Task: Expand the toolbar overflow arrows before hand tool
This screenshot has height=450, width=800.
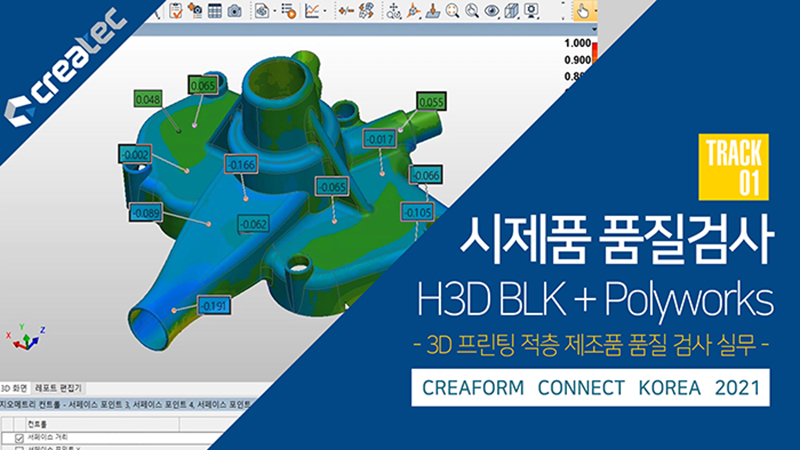Action: coord(563,11)
